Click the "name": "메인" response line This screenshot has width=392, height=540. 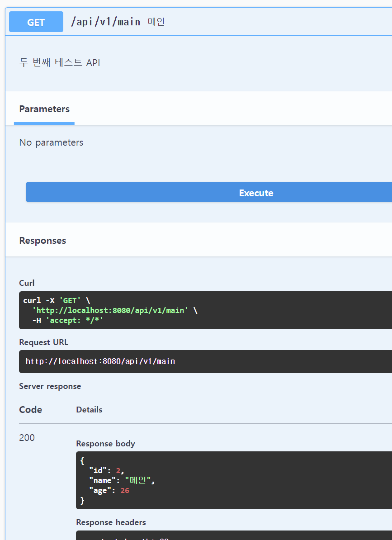[122, 480]
